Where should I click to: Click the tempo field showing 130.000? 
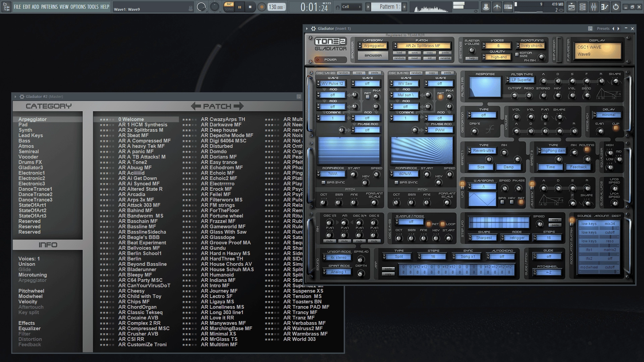click(x=277, y=7)
